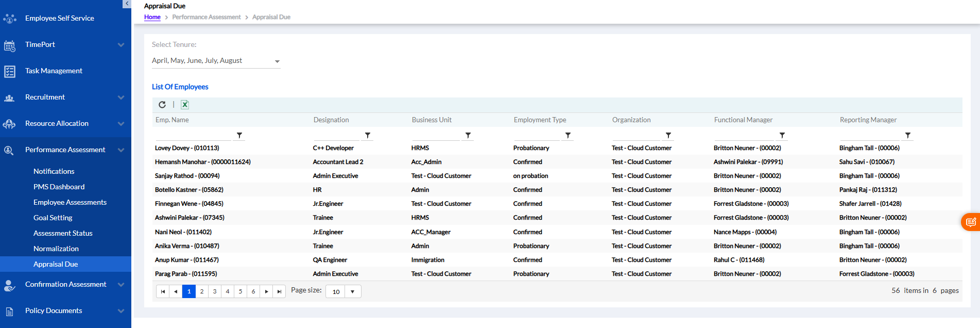
Task: Click the TimePort calendar icon
Action: click(9, 45)
